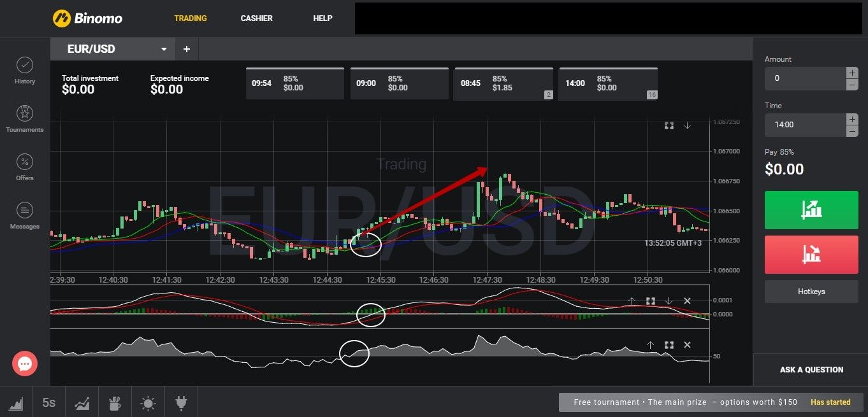The image size is (868, 417).
Task: Move RSI indicator panel up
Action: [x=650, y=344]
